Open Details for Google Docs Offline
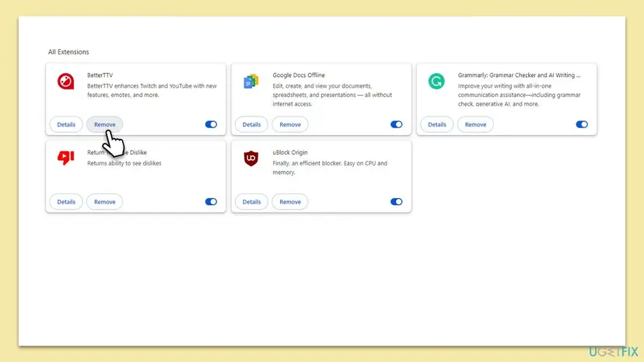The width and height of the screenshot is (644, 362). 251,124
